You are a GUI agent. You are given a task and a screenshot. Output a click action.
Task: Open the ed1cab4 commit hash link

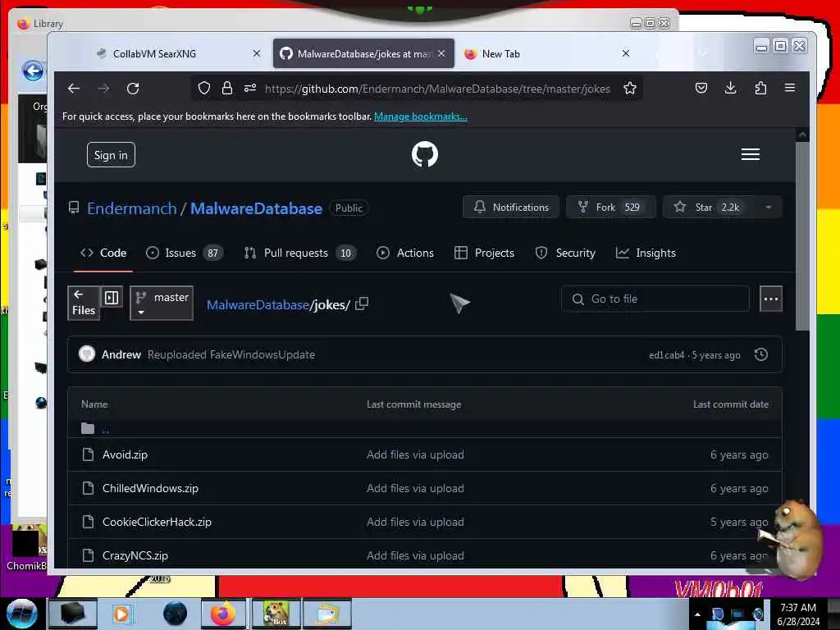[666, 355]
